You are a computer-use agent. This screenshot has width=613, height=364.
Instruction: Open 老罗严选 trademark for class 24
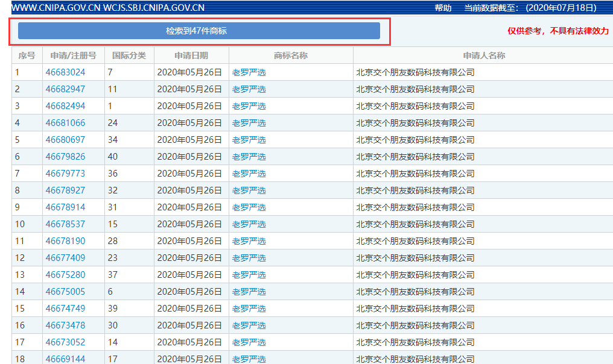(249, 122)
